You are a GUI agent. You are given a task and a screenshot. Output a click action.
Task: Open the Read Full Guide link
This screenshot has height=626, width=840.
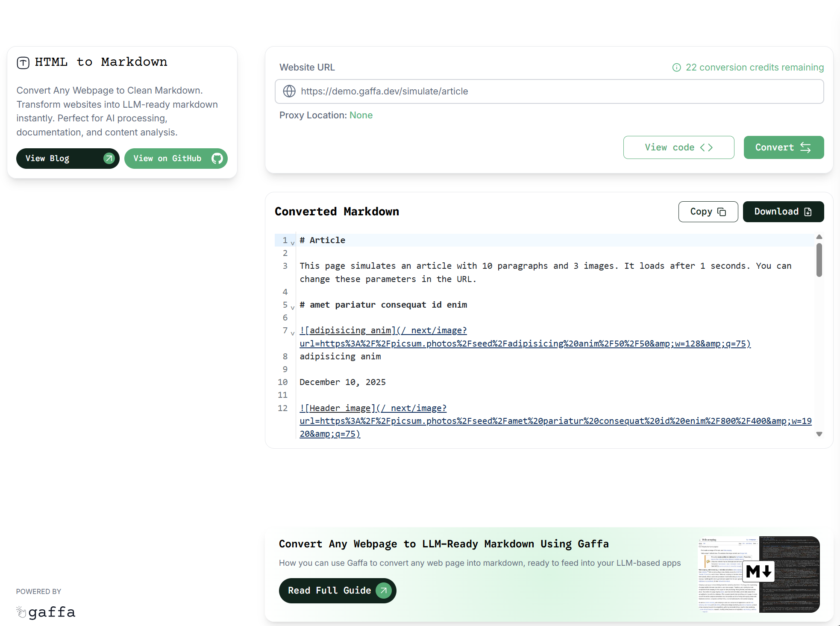[x=338, y=591]
